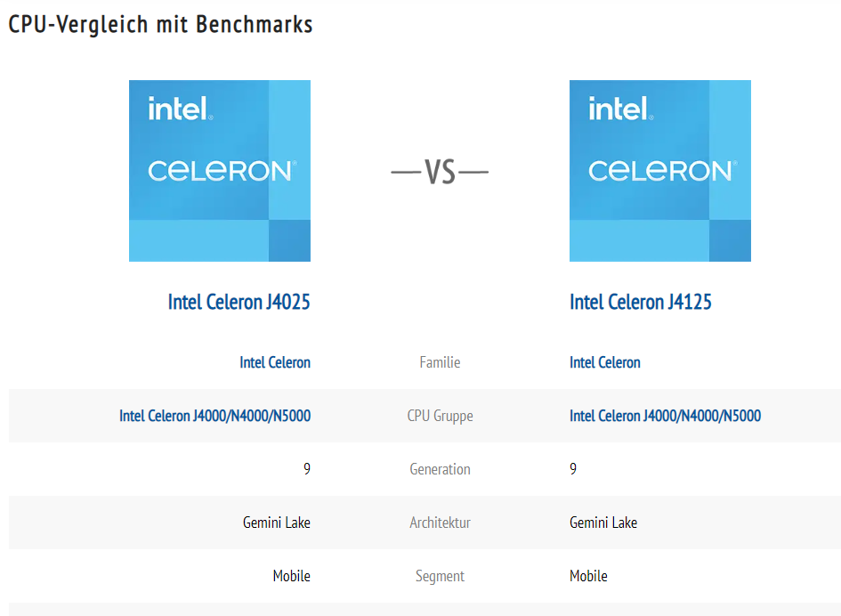The image size is (841, 616).
Task: Open the J4125's Intel Celeron family link
Action: pyautogui.click(x=605, y=362)
